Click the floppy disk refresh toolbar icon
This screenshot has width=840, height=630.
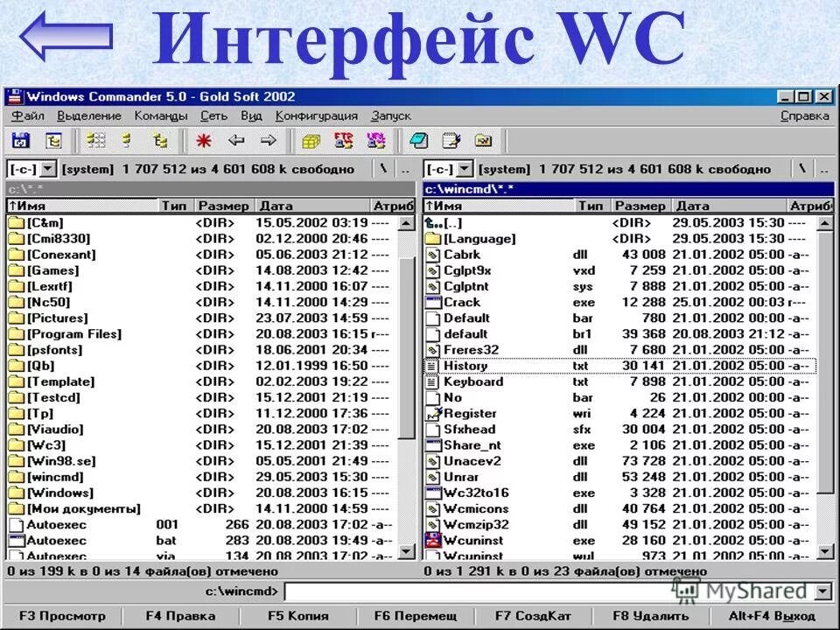(20, 141)
